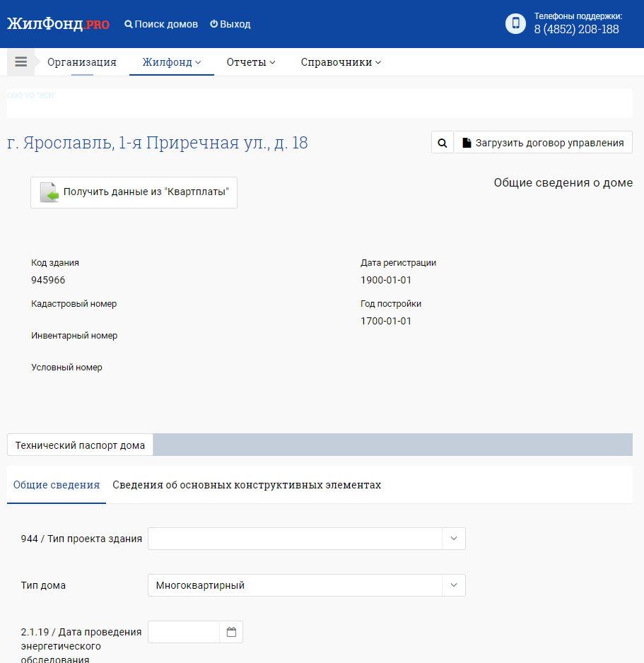
Task: Open Технический паспорт дома tab
Action: 80,445
